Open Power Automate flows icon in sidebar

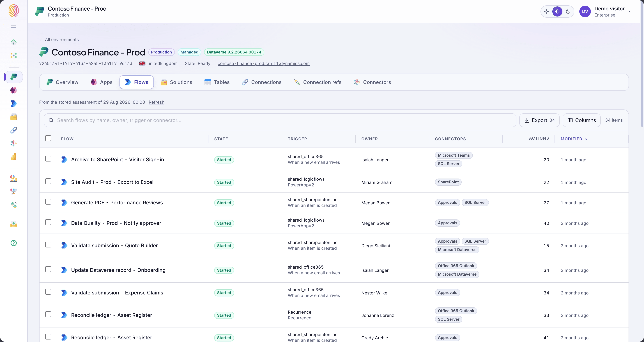pos(13,103)
